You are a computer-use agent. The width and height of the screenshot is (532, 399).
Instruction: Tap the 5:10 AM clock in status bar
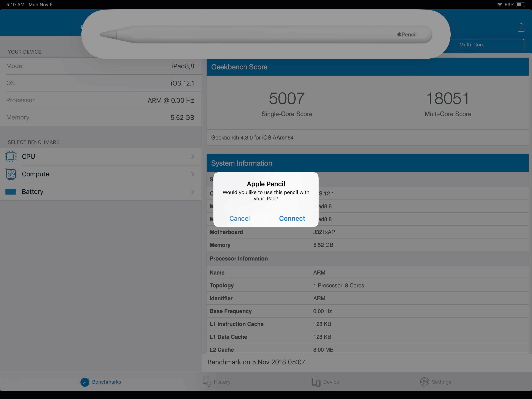[15, 4]
